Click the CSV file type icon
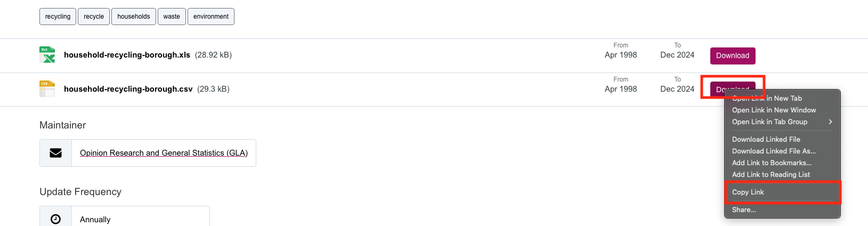This screenshot has width=868, height=226. click(x=47, y=89)
